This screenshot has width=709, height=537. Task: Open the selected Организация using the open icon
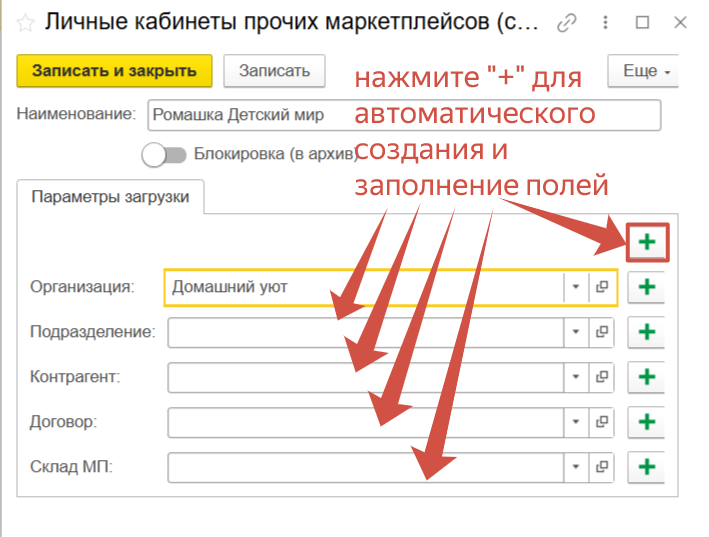point(603,287)
